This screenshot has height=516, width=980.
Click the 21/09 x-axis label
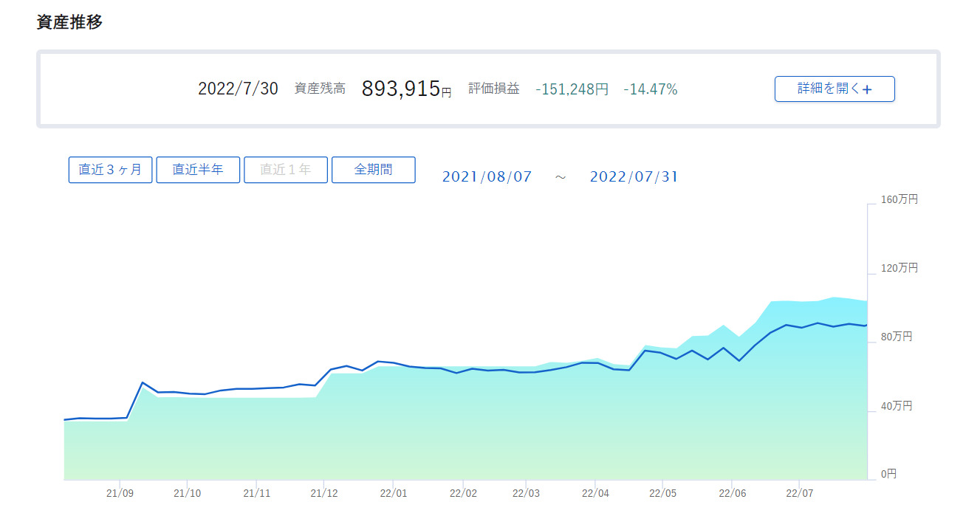pos(119,493)
